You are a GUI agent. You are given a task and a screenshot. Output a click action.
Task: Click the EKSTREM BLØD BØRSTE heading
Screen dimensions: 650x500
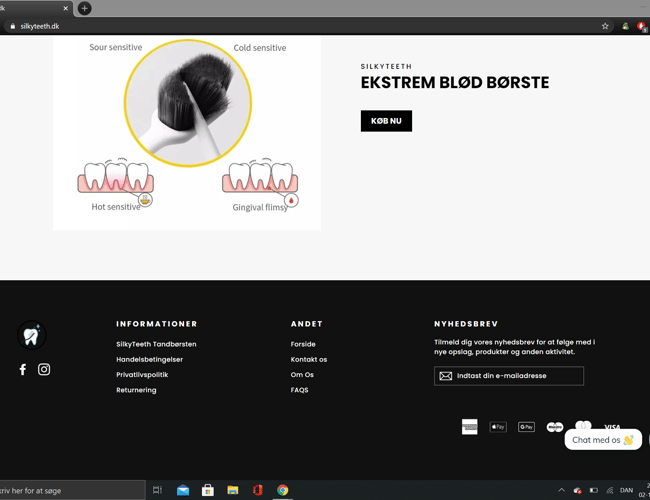click(455, 83)
